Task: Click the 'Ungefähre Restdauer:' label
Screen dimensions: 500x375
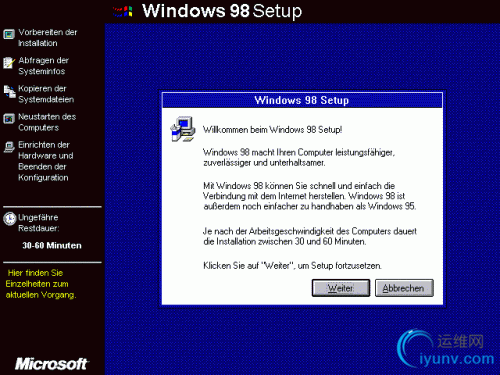Action: [x=38, y=223]
